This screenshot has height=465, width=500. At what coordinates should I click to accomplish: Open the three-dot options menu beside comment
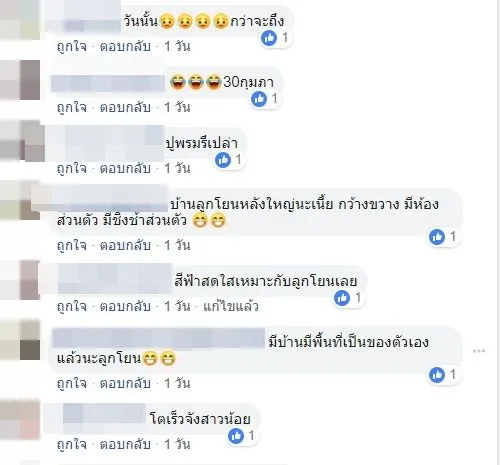(479, 351)
